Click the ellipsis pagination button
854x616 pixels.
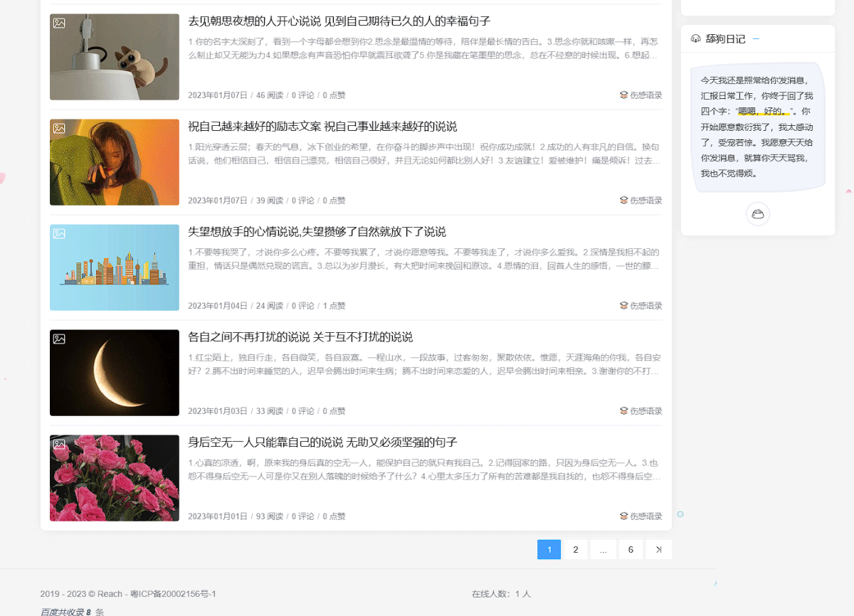point(603,550)
